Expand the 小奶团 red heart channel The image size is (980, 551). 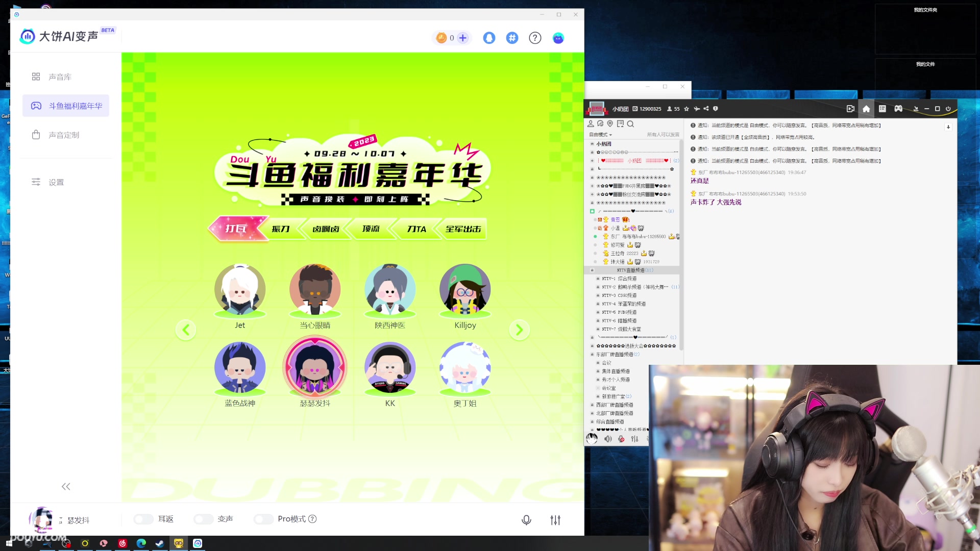592,161
